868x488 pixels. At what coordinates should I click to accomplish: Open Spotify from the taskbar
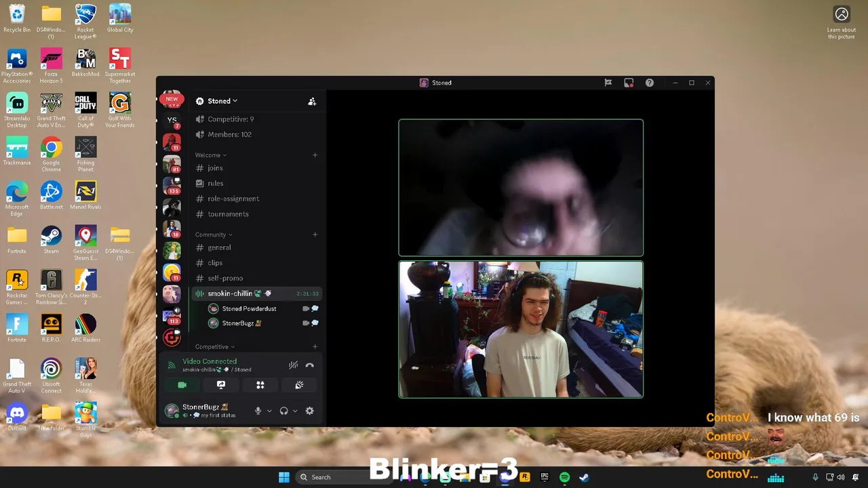564,477
